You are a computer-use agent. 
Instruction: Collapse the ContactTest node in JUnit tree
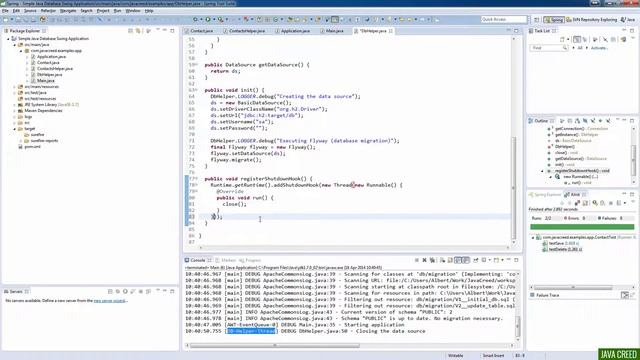tap(533, 237)
